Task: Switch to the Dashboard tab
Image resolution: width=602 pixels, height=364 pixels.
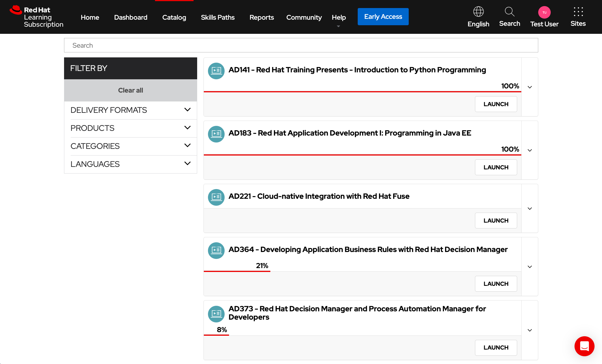Action: (x=131, y=17)
